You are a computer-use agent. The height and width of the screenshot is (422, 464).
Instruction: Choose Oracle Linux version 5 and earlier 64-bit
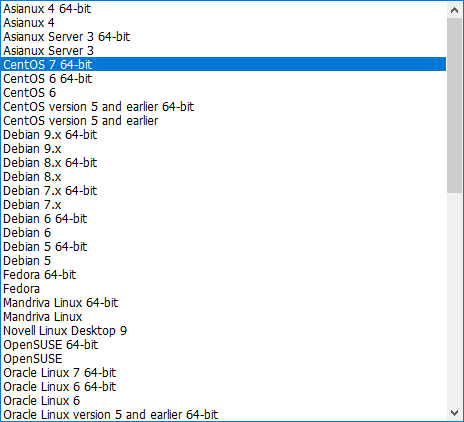(223, 414)
